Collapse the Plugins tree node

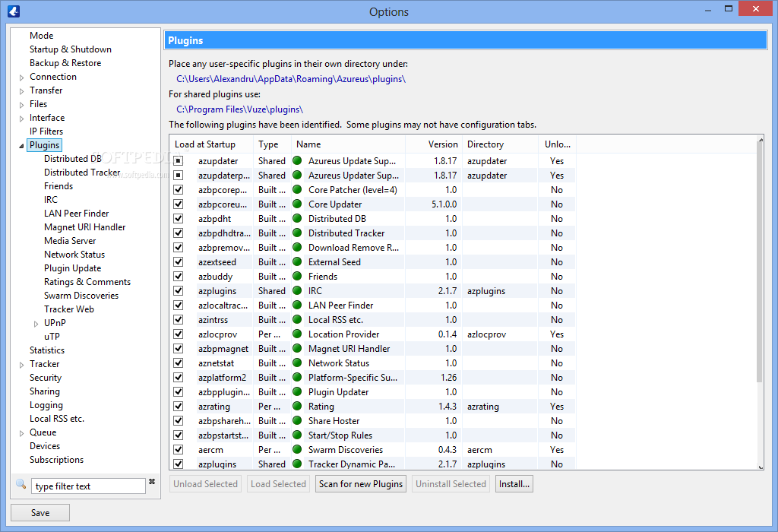21,146
